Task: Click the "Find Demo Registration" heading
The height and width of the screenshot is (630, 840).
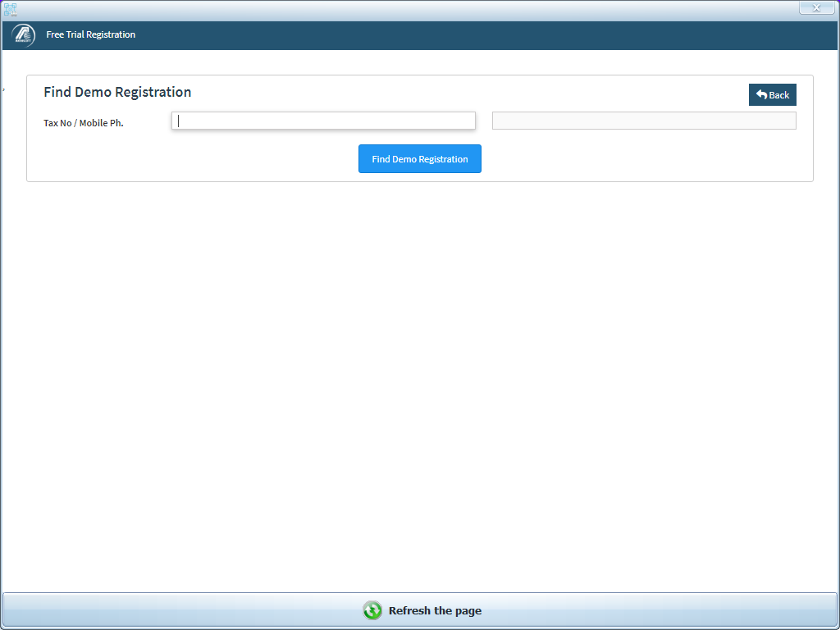Action: [x=117, y=92]
